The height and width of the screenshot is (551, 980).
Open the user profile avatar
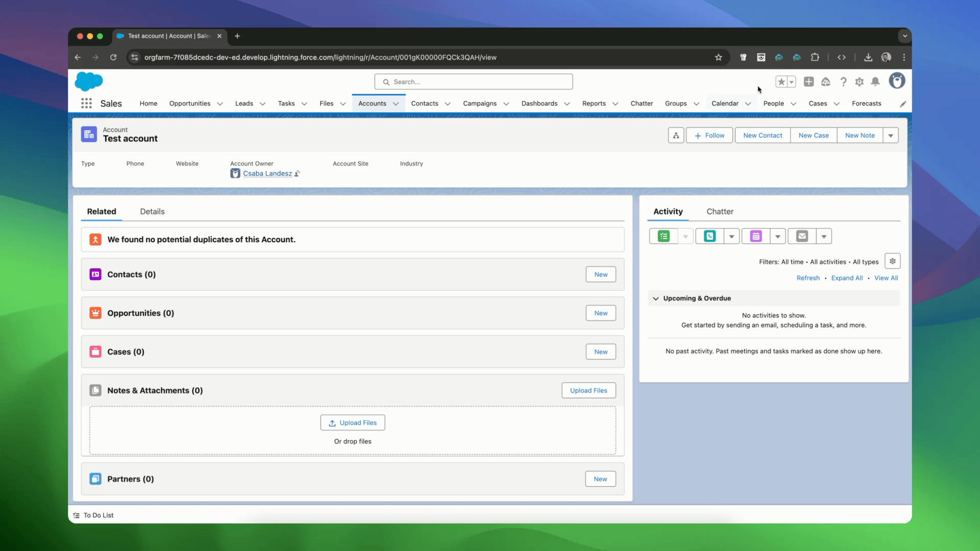(x=897, y=81)
